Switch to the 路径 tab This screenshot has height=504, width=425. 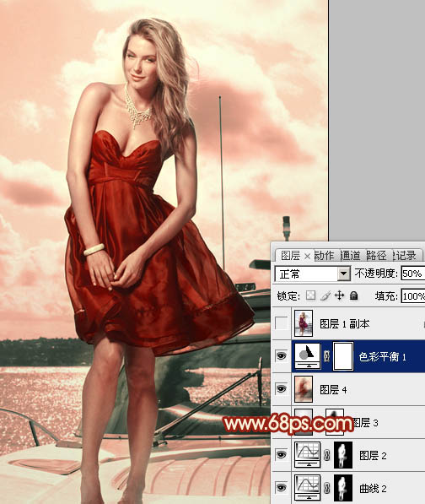click(376, 256)
